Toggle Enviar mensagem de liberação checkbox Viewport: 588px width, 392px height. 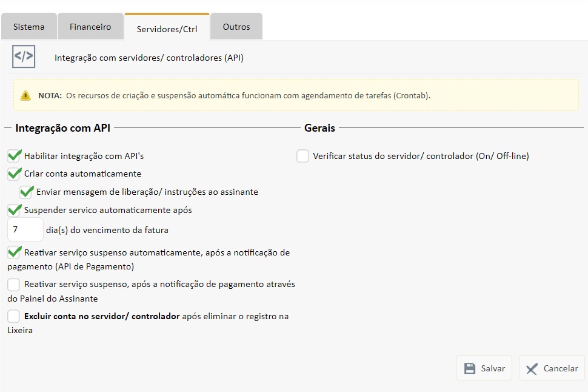26,192
